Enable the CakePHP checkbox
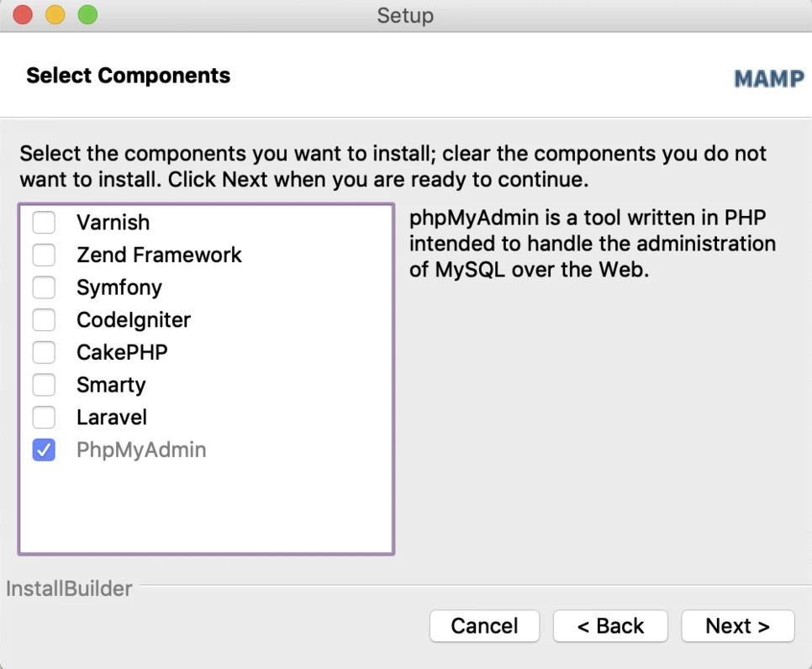812x669 pixels. pos(44,353)
